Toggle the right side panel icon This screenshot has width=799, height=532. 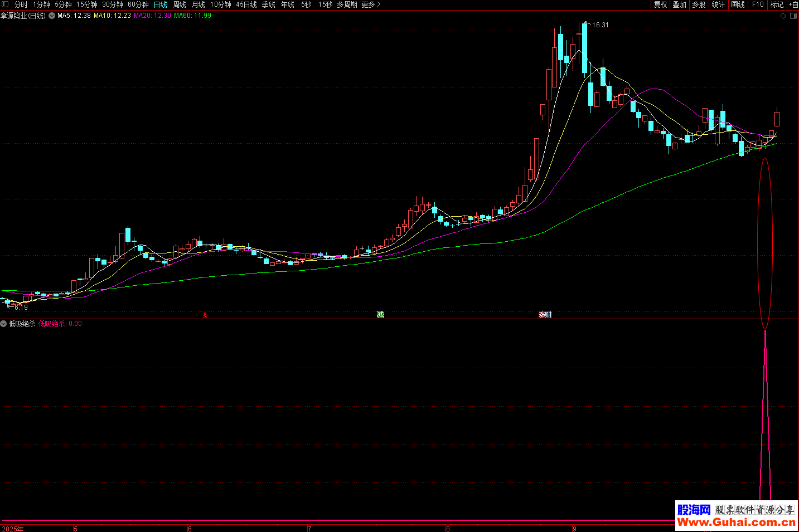(x=793, y=16)
